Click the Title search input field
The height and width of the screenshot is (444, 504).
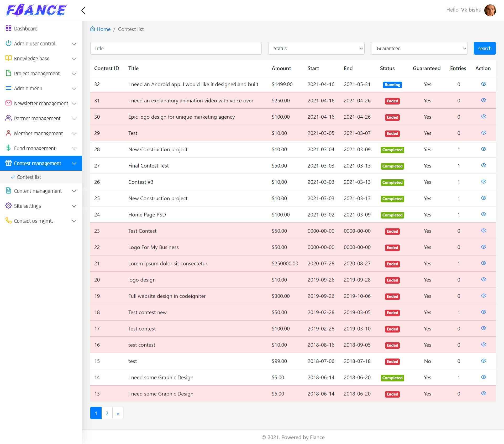click(x=176, y=48)
